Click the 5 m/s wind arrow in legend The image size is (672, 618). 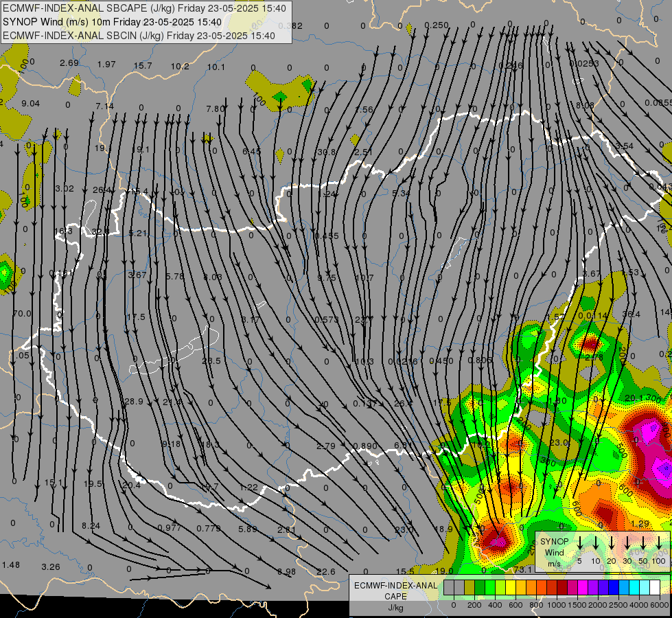click(x=580, y=543)
